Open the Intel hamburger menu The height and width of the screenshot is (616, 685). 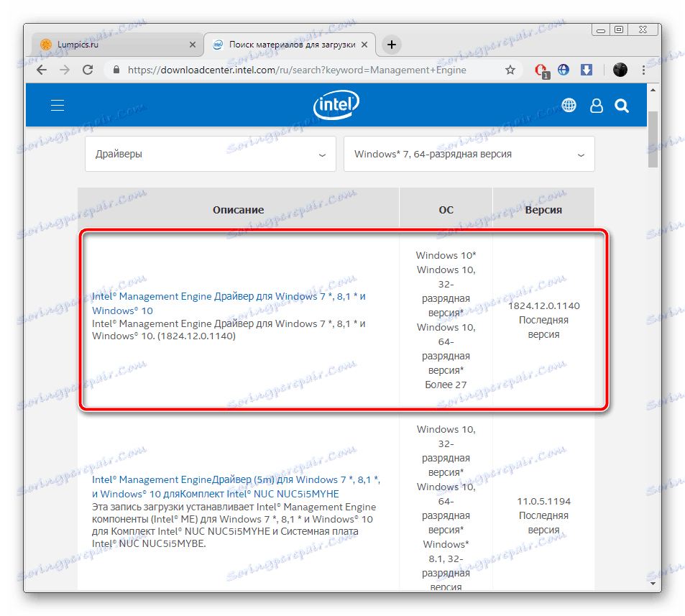coord(58,105)
